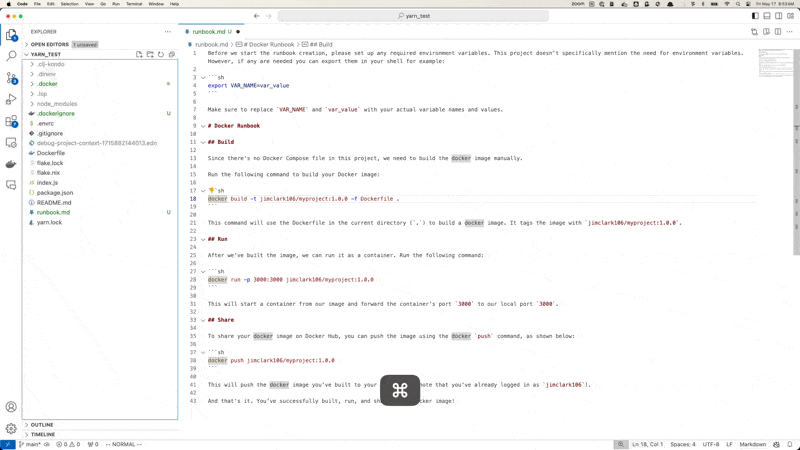The height and width of the screenshot is (450, 800).
Task: Select the runbook.md editor tab
Action: tap(210, 32)
